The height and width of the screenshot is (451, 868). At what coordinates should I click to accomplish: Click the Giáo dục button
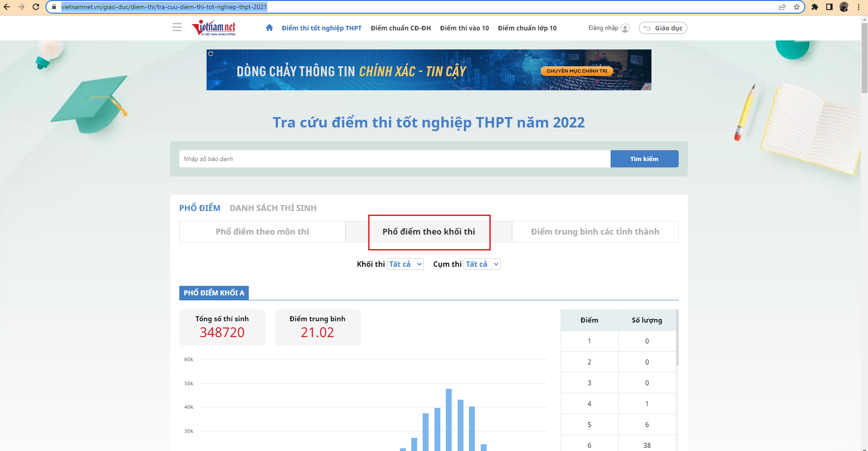(663, 28)
